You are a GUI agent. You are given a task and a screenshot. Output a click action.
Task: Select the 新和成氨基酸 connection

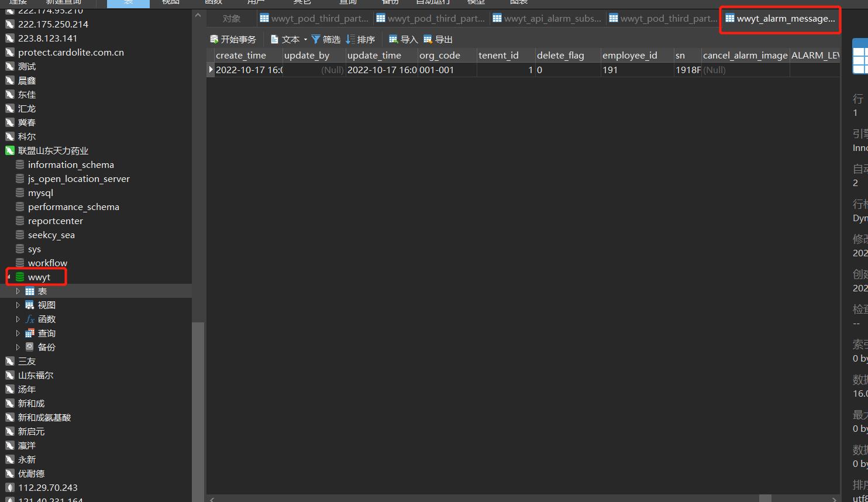tap(44, 417)
